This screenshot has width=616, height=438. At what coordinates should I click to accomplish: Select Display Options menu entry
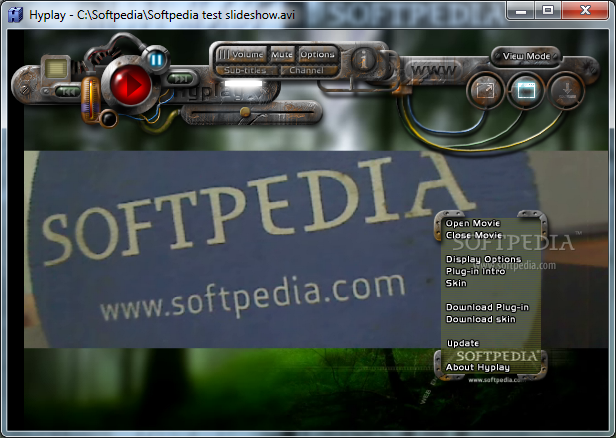(483, 259)
